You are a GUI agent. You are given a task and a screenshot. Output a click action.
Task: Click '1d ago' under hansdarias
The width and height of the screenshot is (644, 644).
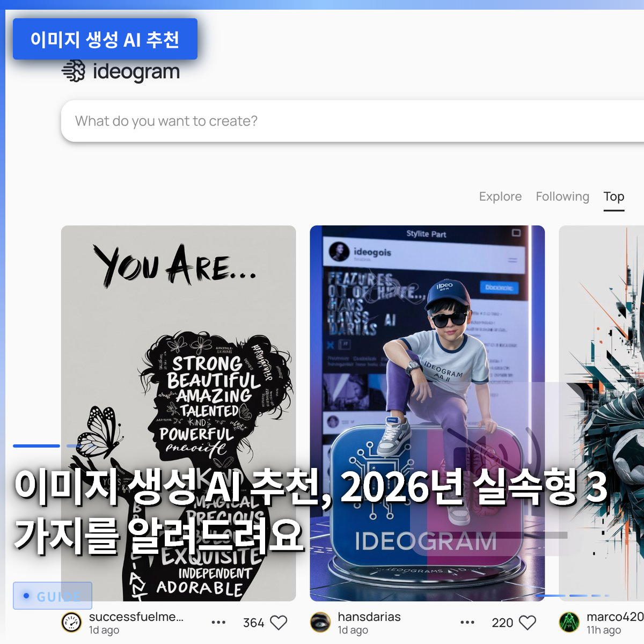tap(353, 630)
